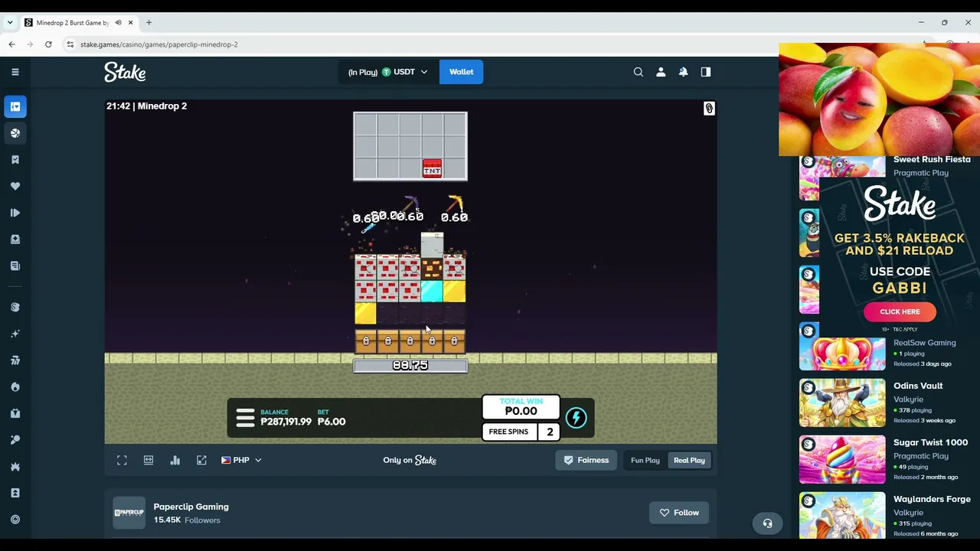Reload the browser page
Image resolution: width=980 pixels, height=551 pixels.
(48, 44)
